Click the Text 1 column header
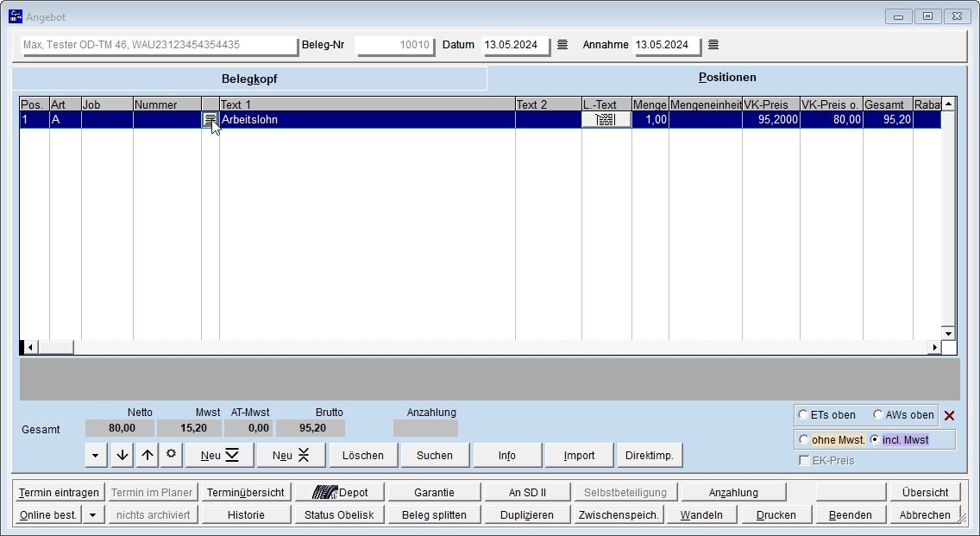This screenshot has width=980, height=536. pos(367,104)
